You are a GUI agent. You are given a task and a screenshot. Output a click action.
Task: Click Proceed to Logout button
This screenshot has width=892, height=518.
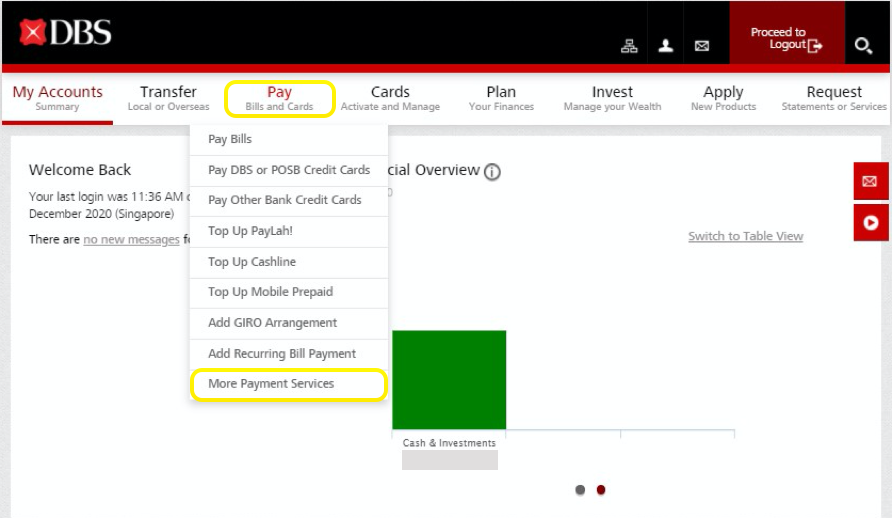[787, 33]
